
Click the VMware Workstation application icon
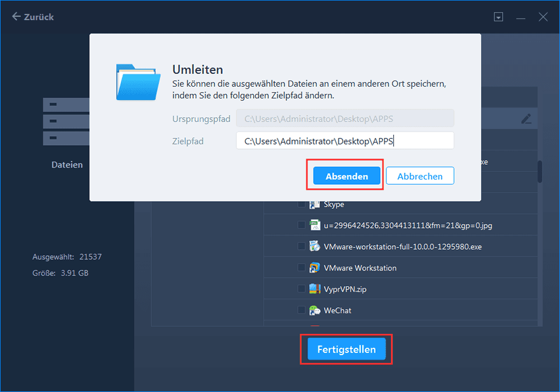(314, 268)
